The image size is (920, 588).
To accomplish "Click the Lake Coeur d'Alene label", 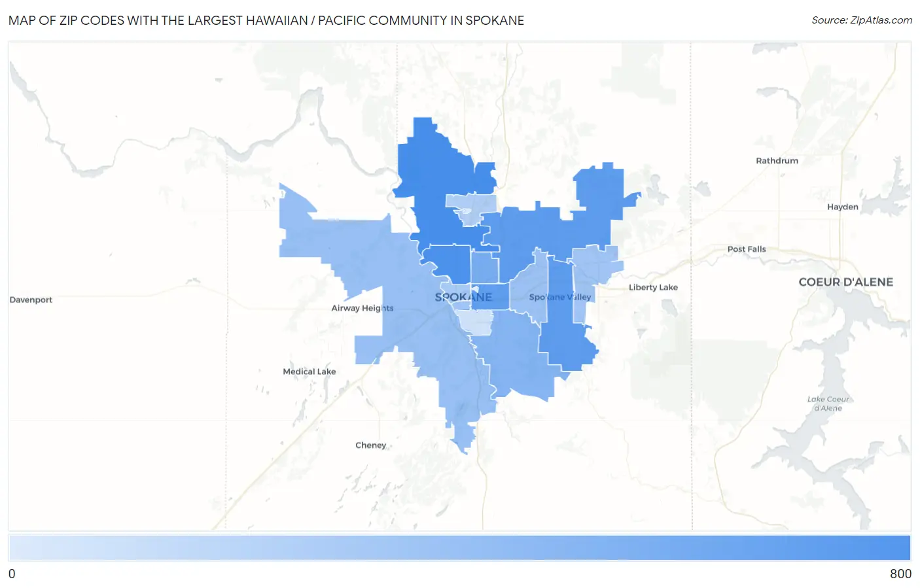I will pos(828,404).
